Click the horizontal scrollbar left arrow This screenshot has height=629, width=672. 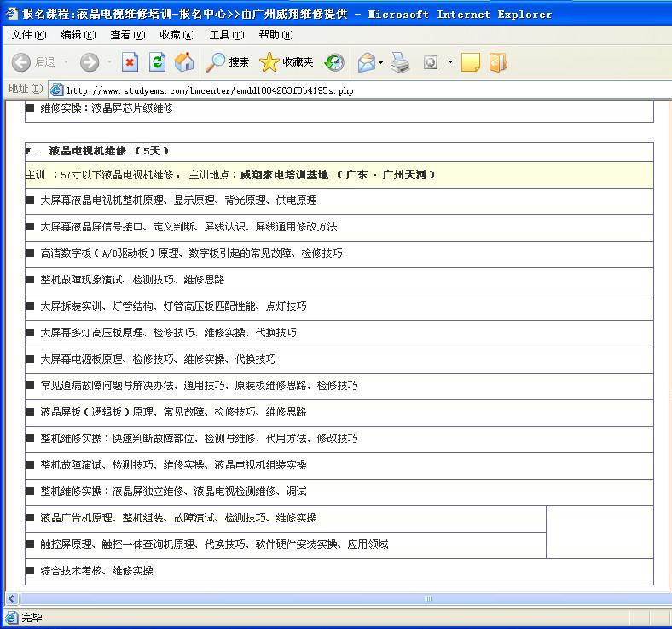click(x=11, y=598)
